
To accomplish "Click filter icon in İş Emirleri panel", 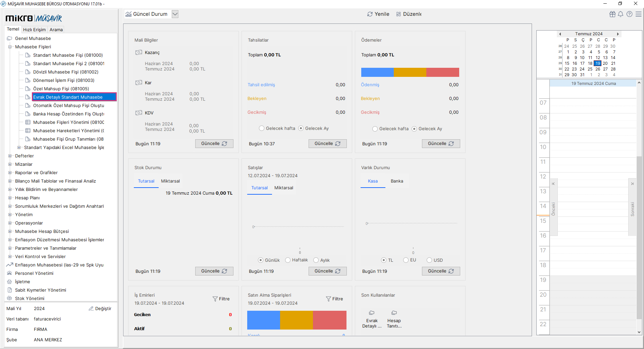I will pyautogui.click(x=215, y=299).
